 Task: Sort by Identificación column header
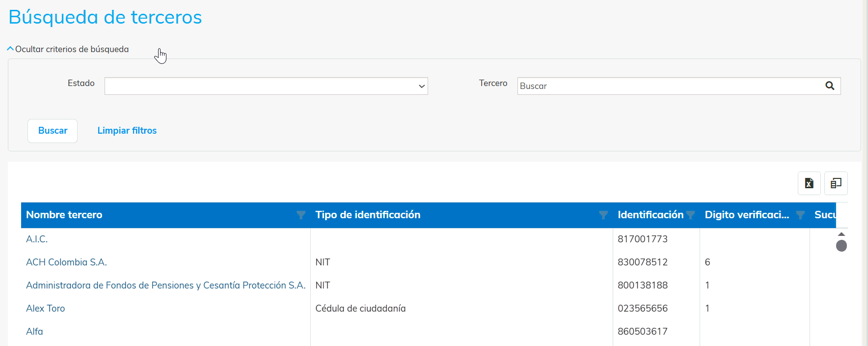click(650, 215)
